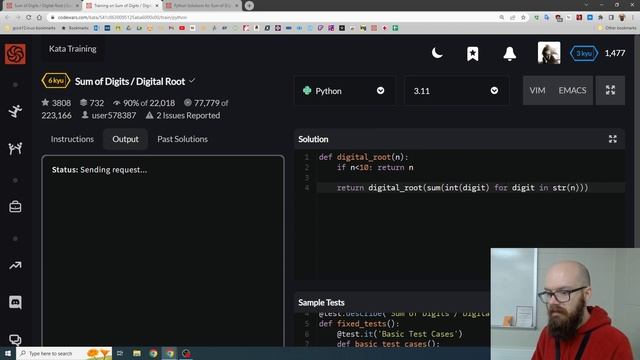The width and height of the screenshot is (640, 360).
Task: Click the def fixed_tests() line in Sample Tests
Action: (359, 324)
